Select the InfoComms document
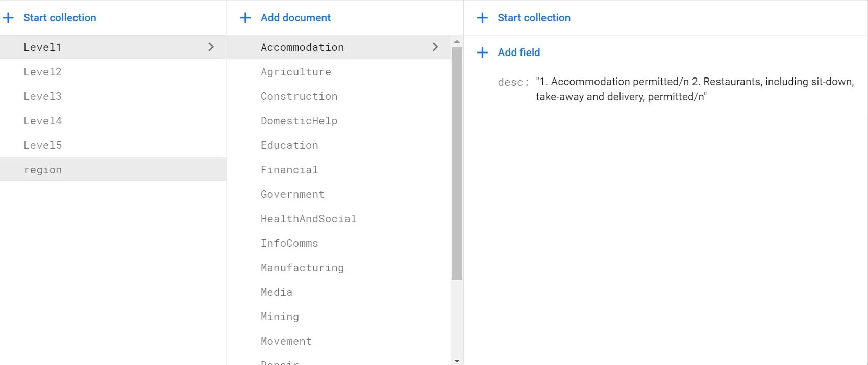The height and width of the screenshot is (365, 868). (x=289, y=243)
